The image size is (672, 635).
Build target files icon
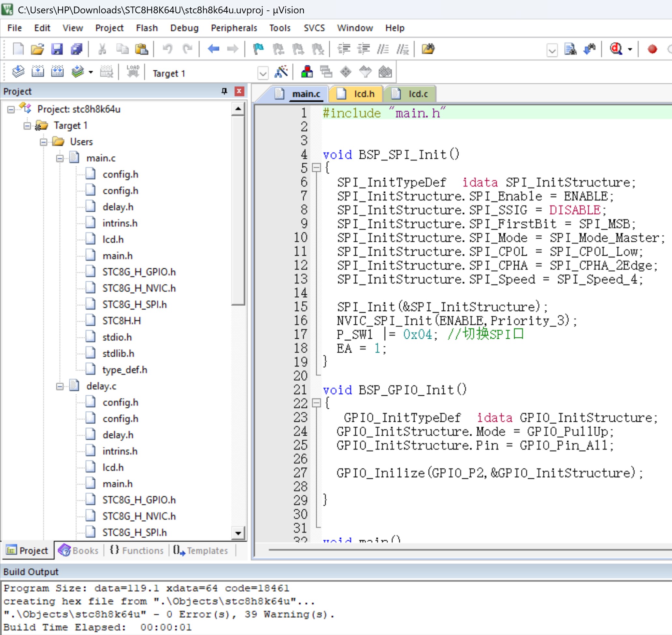(x=37, y=72)
